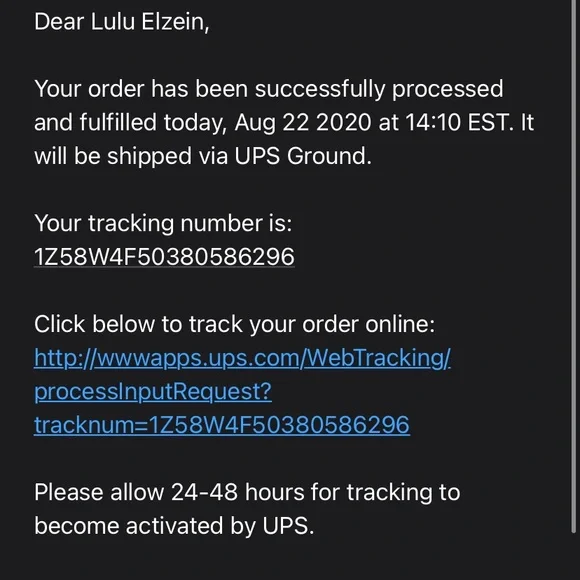Tap the date "Aug 22 2020"
This screenshot has height=580, width=580.
tap(303, 122)
